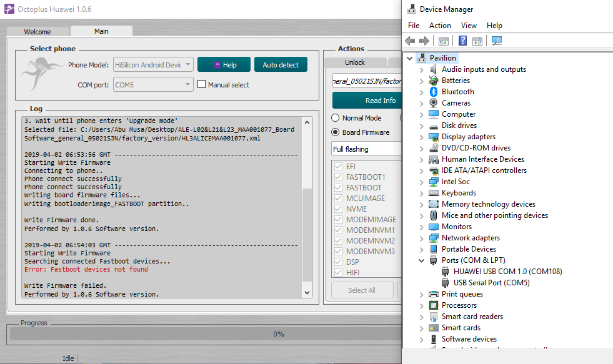Click the Keyboards icon

click(433, 193)
